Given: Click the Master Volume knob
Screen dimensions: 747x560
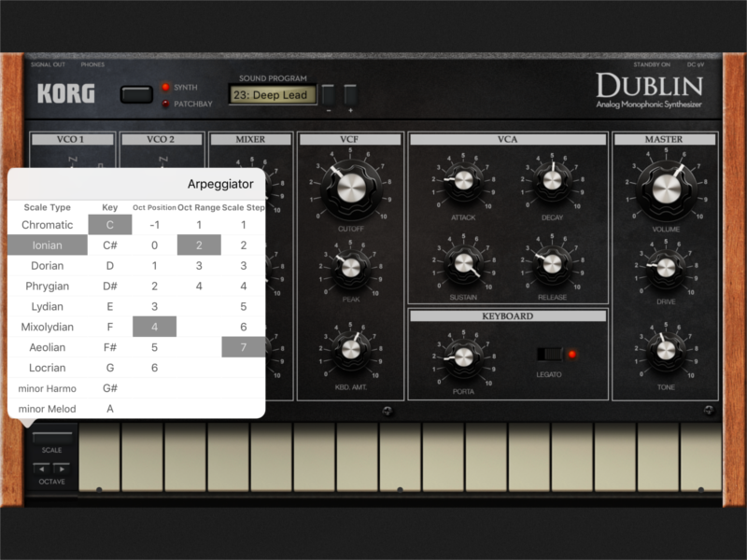Looking at the screenshot, I should point(666,189).
